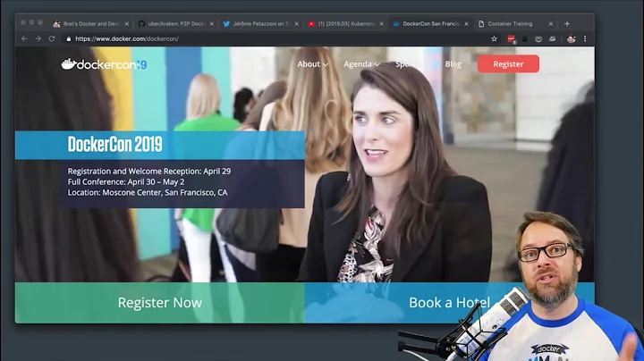This screenshot has height=361, width=644.
Task: Click the Pocket-style extension icon
Action: pyautogui.click(x=538, y=39)
